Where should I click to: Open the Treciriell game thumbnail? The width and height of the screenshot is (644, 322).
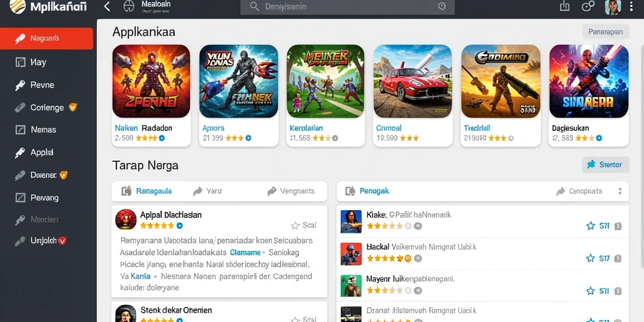(501, 81)
